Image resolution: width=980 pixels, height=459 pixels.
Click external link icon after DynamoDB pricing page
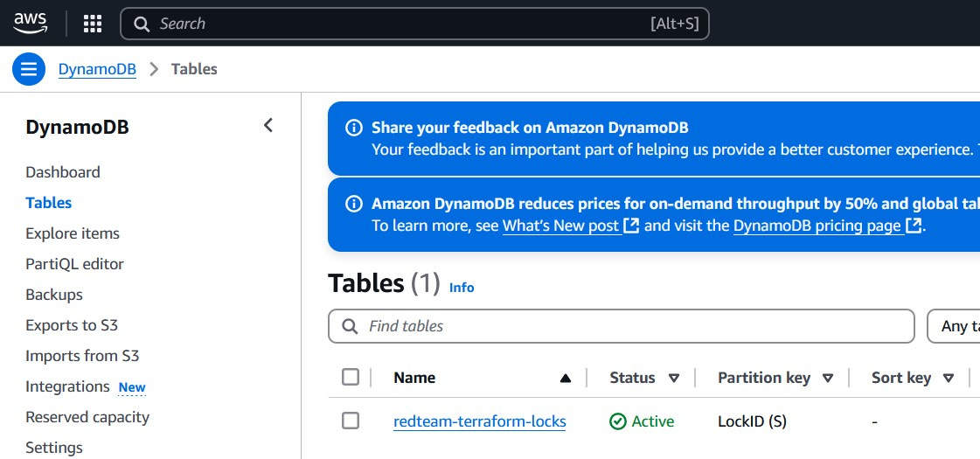[914, 225]
